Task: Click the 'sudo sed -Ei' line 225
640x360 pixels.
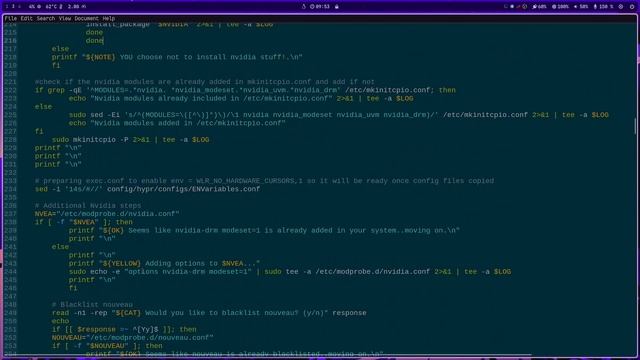Action: tap(339, 115)
